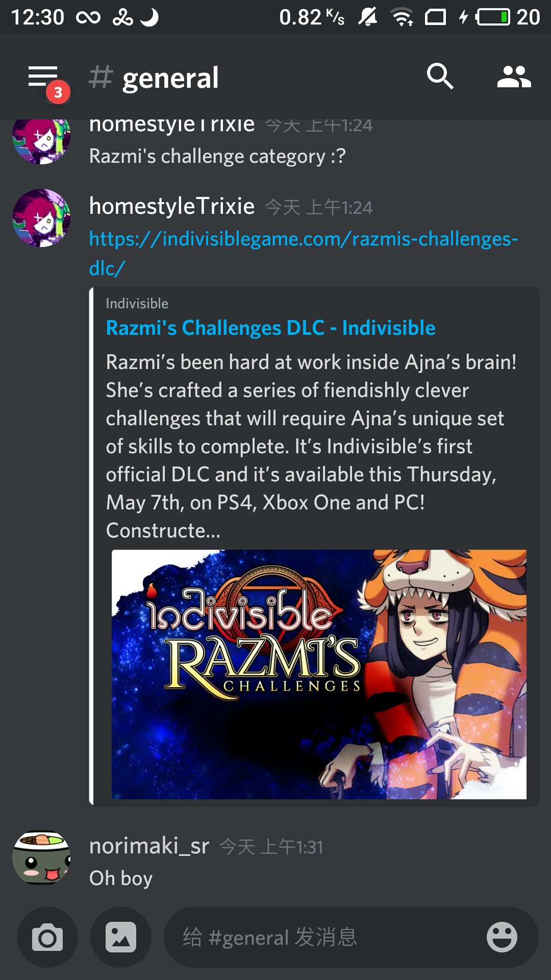This screenshot has width=551, height=980.
Task: View the Razmi's Challenges embed image
Action: click(319, 674)
